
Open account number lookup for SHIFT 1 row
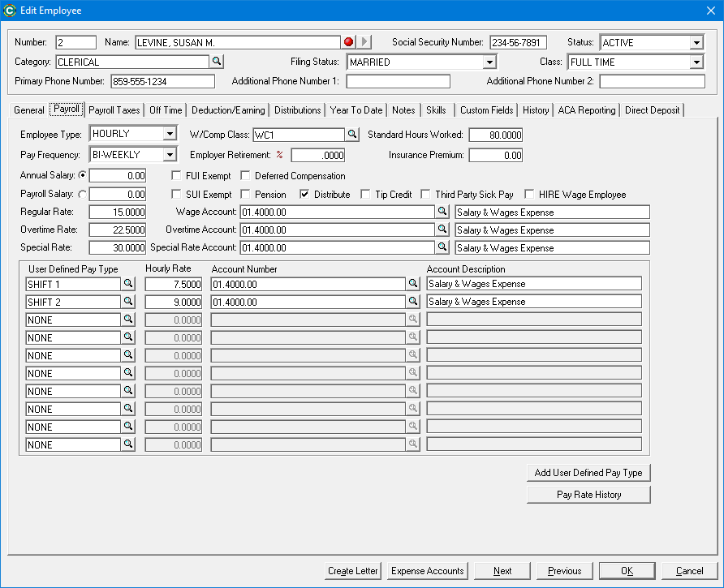(x=413, y=283)
